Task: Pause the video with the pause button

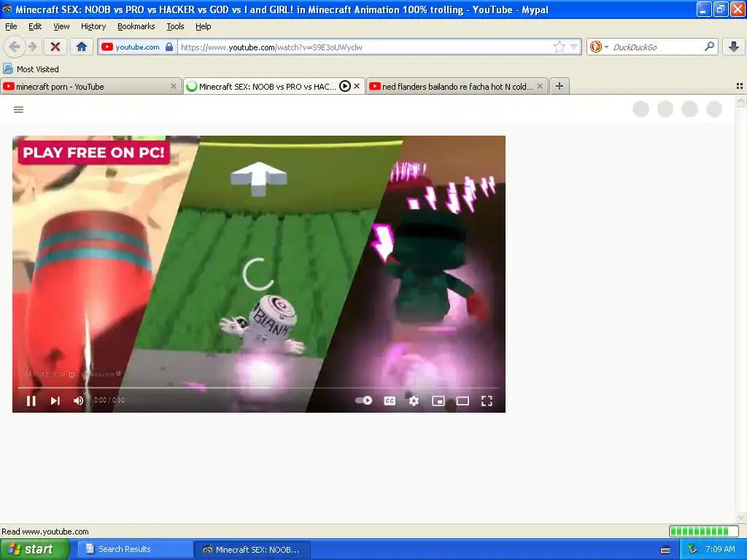Action: click(x=31, y=401)
